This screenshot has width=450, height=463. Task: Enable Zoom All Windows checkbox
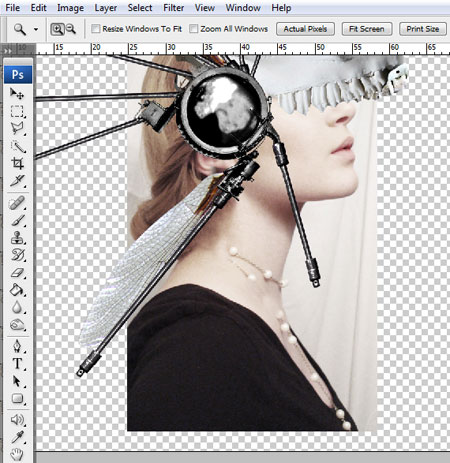(193, 29)
